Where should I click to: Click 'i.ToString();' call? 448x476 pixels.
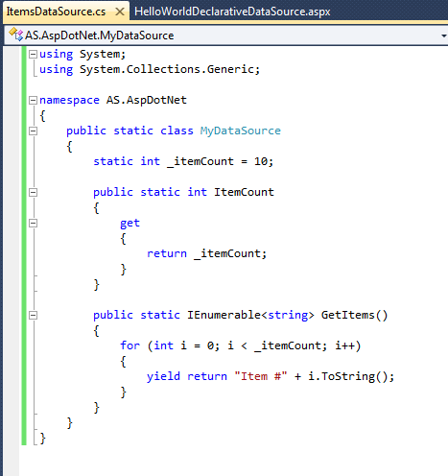pyautogui.click(x=351, y=376)
